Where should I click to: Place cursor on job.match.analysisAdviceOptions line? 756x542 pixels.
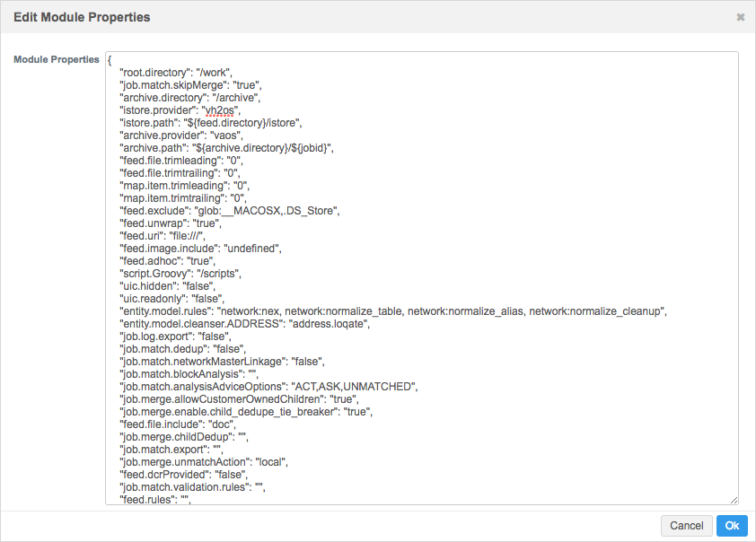click(x=269, y=386)
